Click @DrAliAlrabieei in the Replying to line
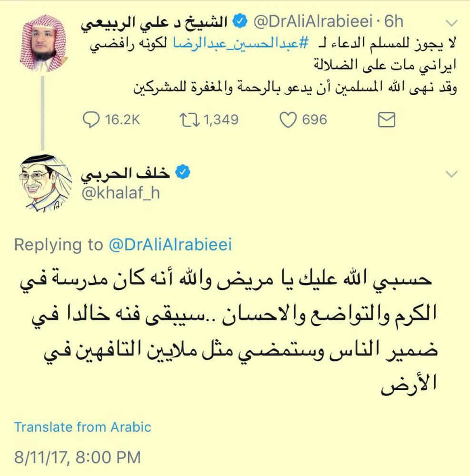This screenshot has height=476, width=470. click(170, 245)
